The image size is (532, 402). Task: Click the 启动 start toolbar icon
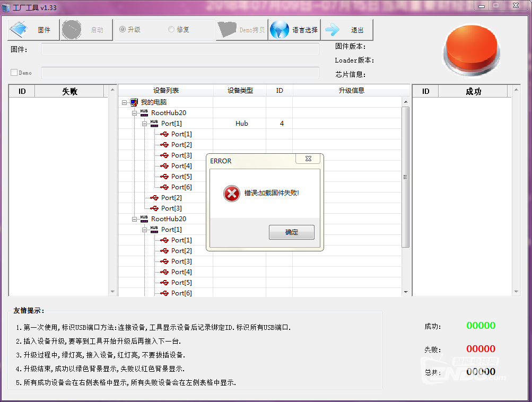pos(72,30)
